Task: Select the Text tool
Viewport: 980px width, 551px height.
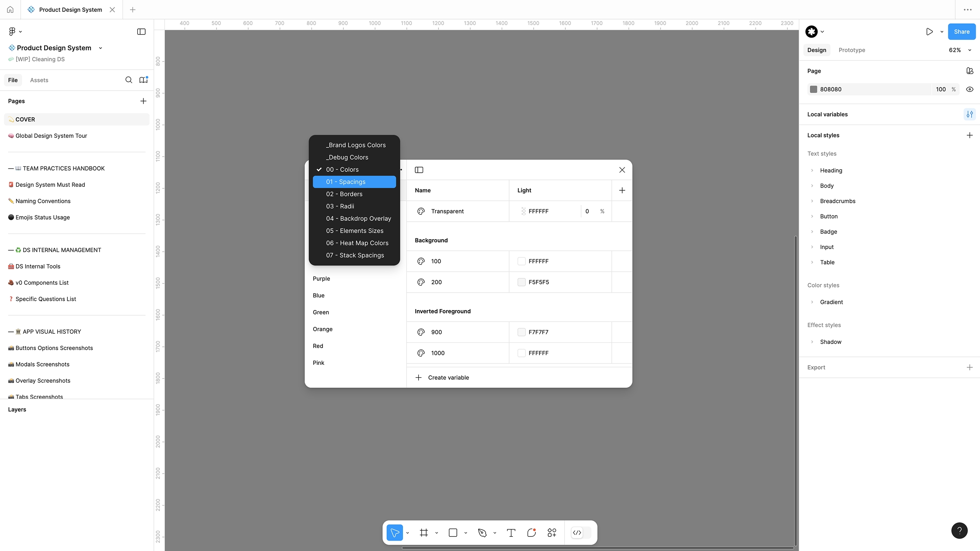Action: (x=511, y=533)
